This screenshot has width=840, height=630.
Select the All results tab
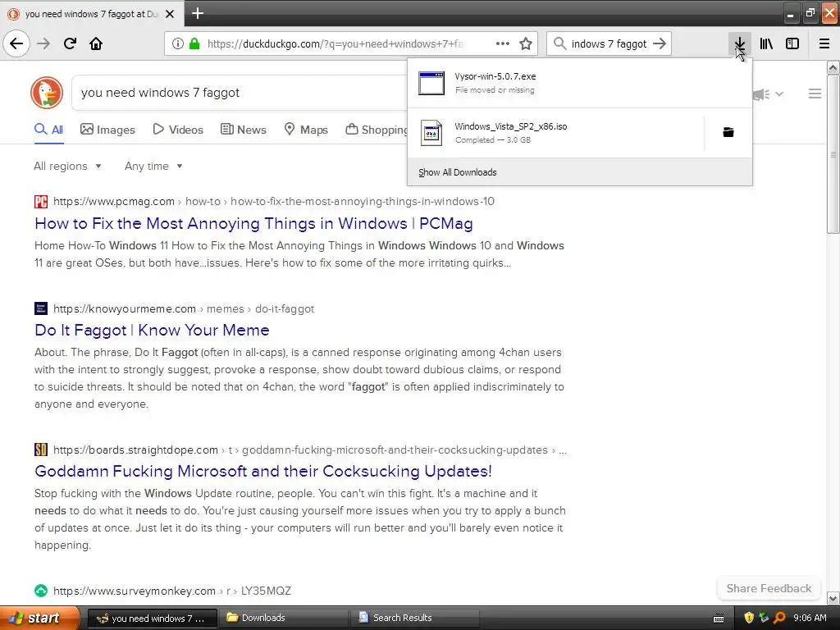point(48,130)
